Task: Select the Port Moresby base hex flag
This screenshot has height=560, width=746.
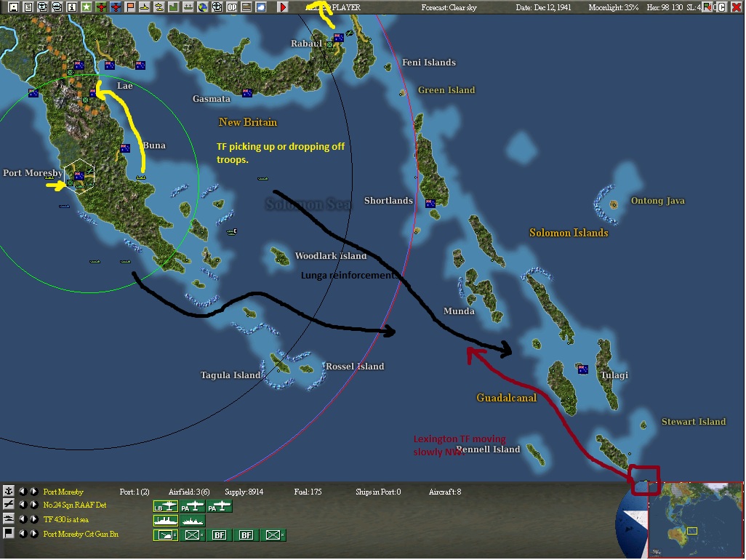Action: tap(79, 175)
